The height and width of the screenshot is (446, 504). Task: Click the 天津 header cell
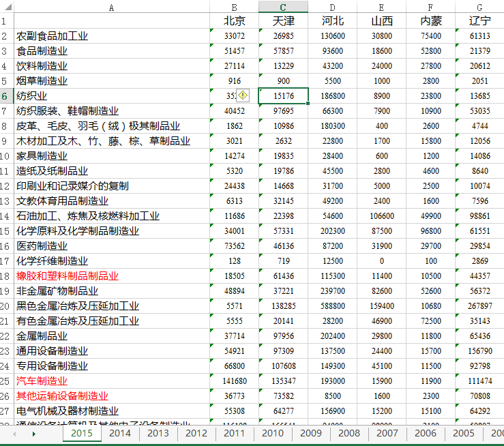(x=283, y=21)
